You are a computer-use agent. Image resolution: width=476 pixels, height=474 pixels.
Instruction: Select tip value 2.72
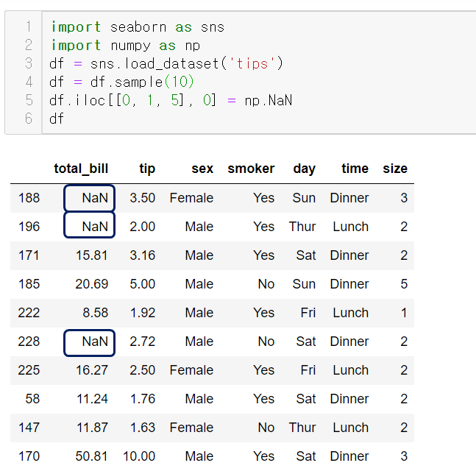pos(143,342)
